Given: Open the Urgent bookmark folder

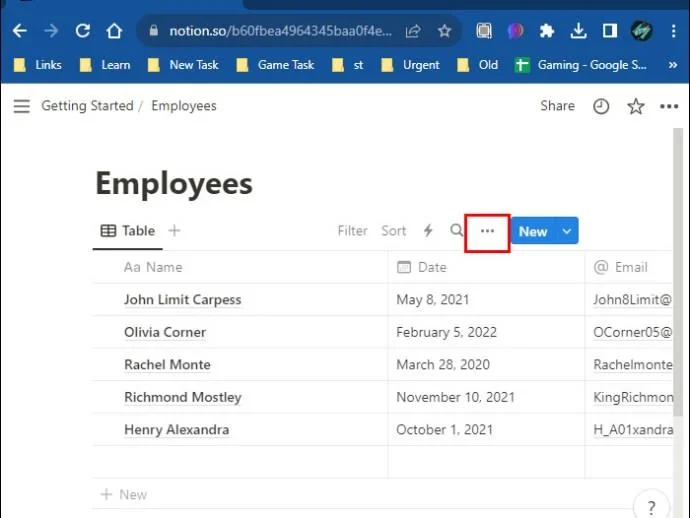Looking at the screenshot, I should click(x=410, y=65).
